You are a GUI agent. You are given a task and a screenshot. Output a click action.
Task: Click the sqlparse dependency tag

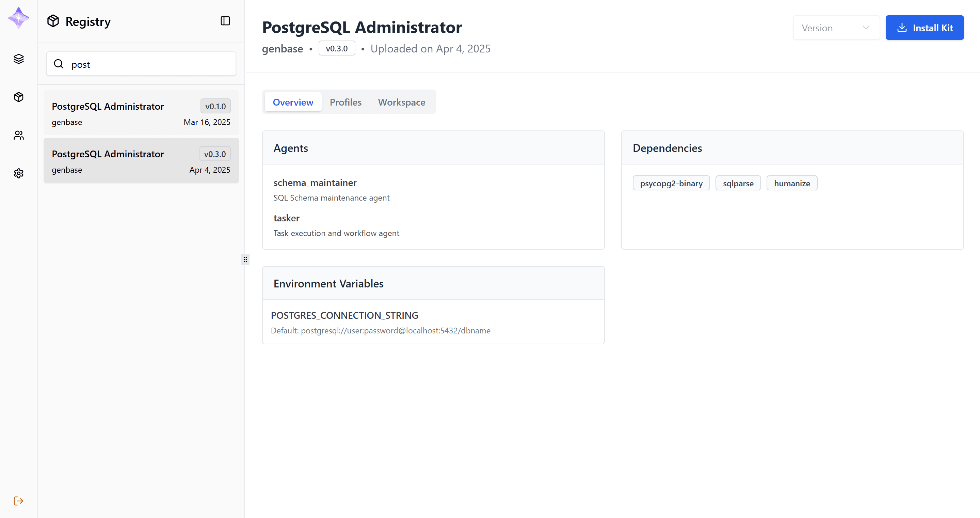(738, 183)
